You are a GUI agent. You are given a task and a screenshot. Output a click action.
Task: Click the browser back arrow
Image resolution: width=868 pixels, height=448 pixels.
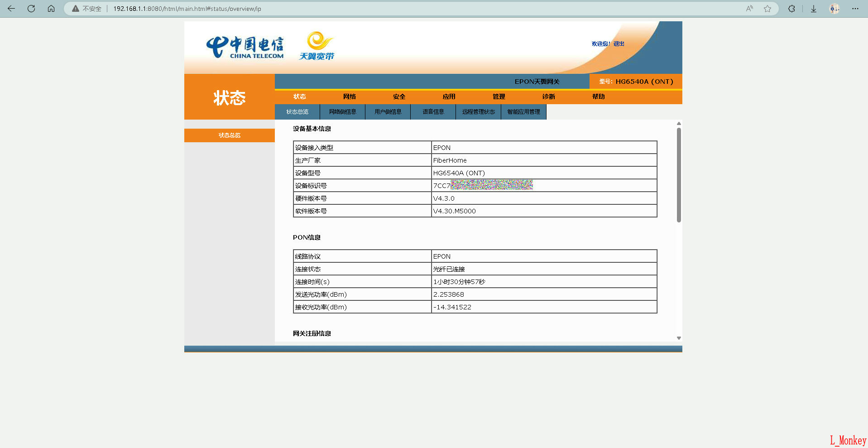click(x=11, y=9)
